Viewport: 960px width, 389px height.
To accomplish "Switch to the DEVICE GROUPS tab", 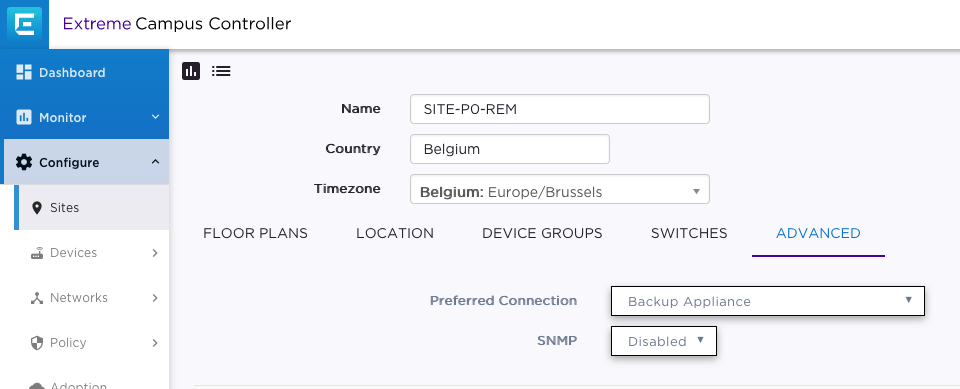I will pyautogui.click(x=542, y=233).
